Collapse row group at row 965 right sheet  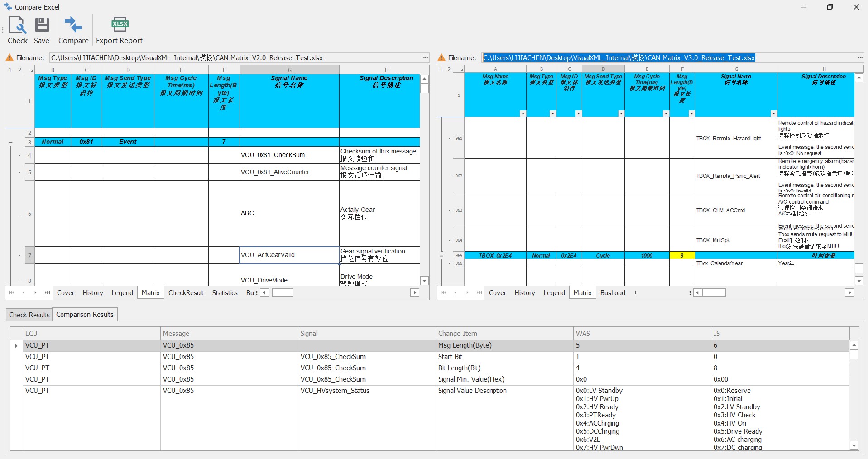[442, 256]
